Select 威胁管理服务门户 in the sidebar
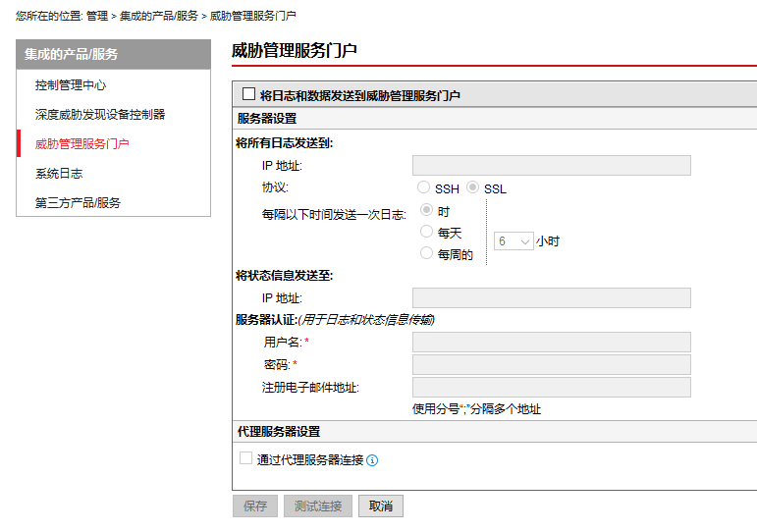 82,144
